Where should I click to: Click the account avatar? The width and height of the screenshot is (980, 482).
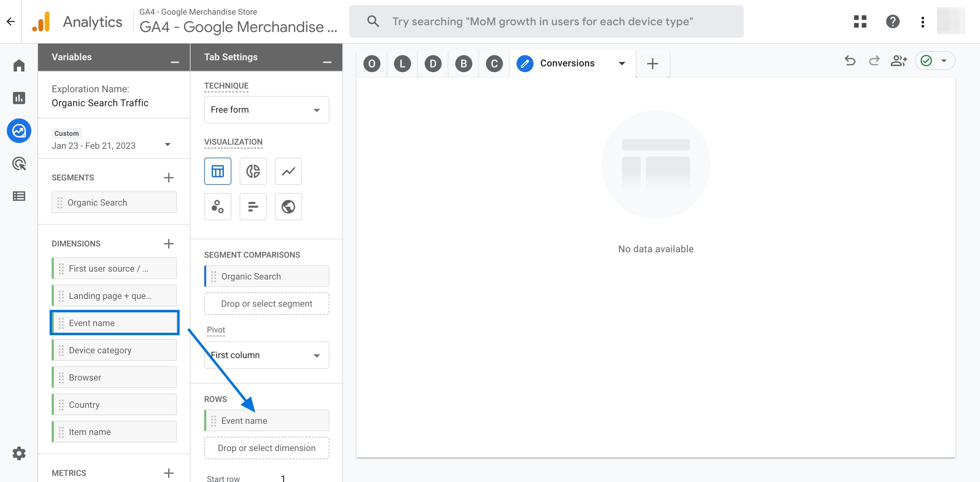pyautogui.click(x=951, y=21)
